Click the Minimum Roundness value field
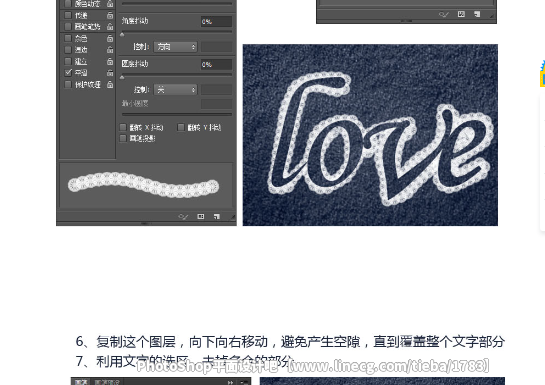The height and width of the screenshot is (385, 545). click(x=216, y=104)
